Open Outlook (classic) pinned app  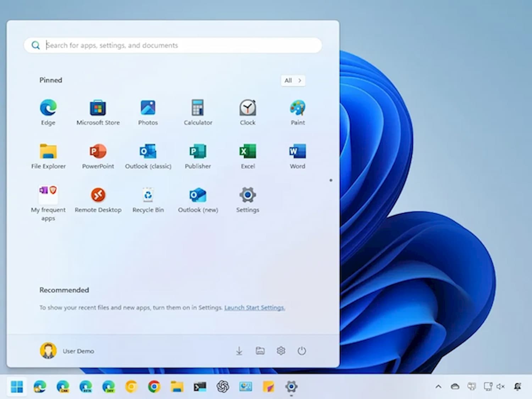148,155
